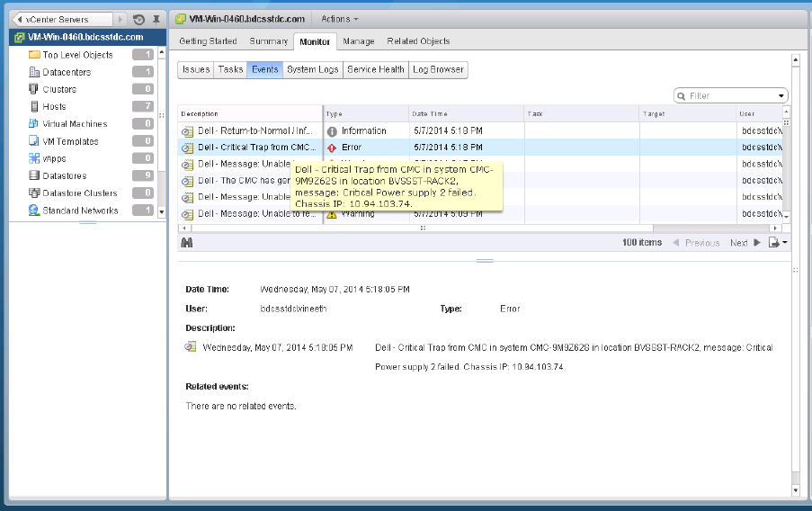Sort events by Description column header

[x=250, y=114]
